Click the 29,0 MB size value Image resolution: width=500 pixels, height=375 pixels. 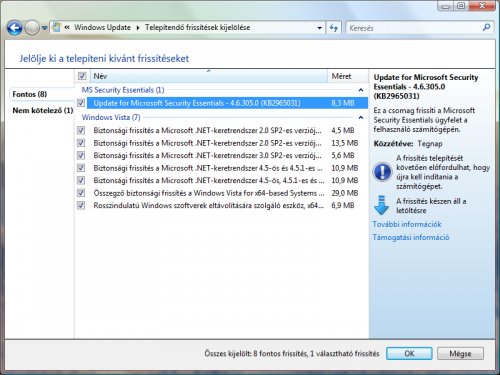(345, 193)
